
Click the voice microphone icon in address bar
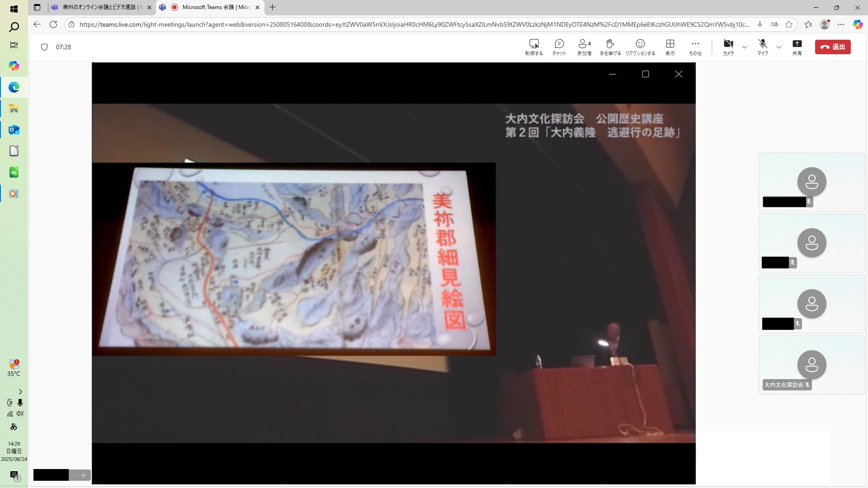(760, 24)
